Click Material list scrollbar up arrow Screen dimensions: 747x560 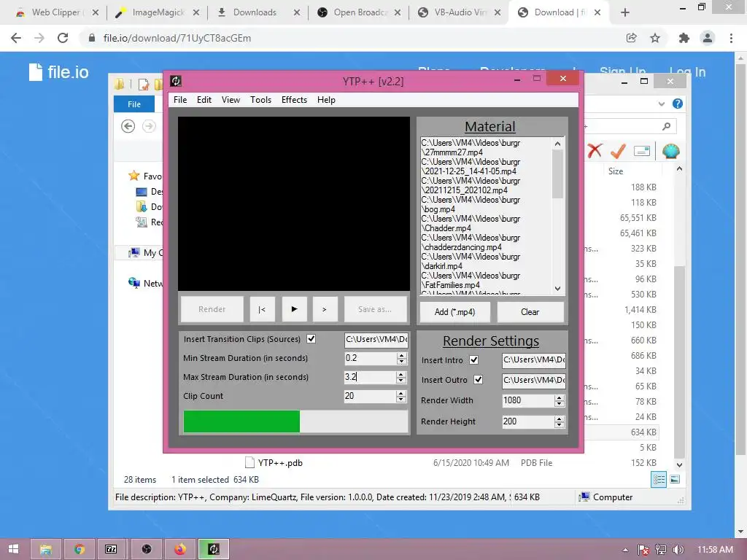(558, 144)
